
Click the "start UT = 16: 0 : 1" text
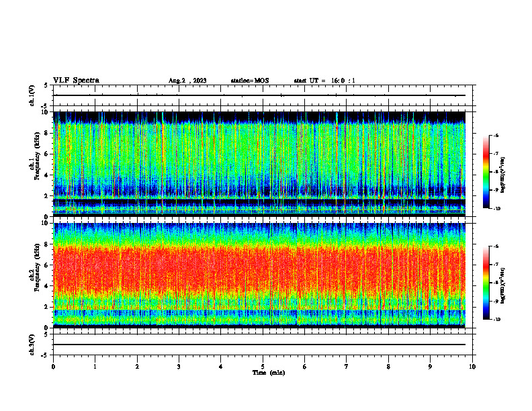tap(324, 81)
